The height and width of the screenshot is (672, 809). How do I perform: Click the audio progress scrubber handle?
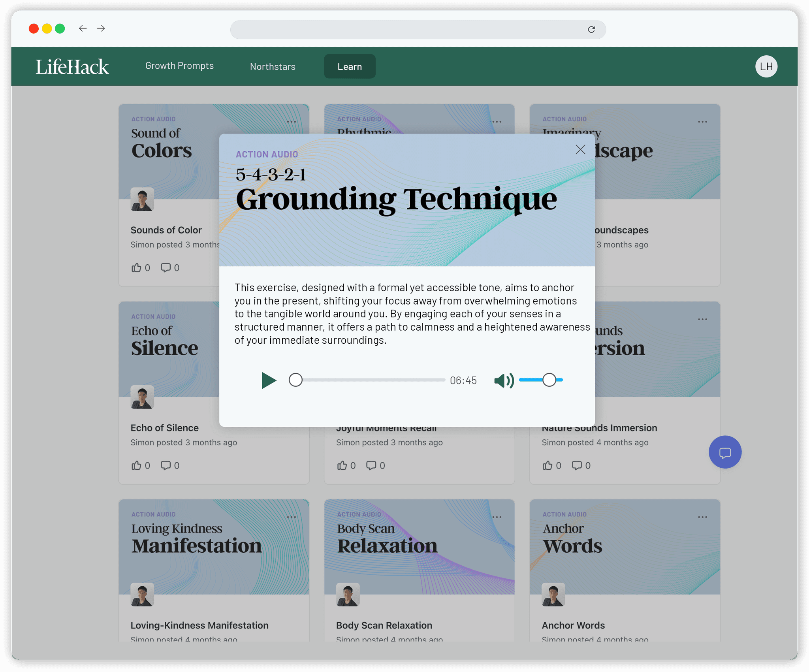295,380
